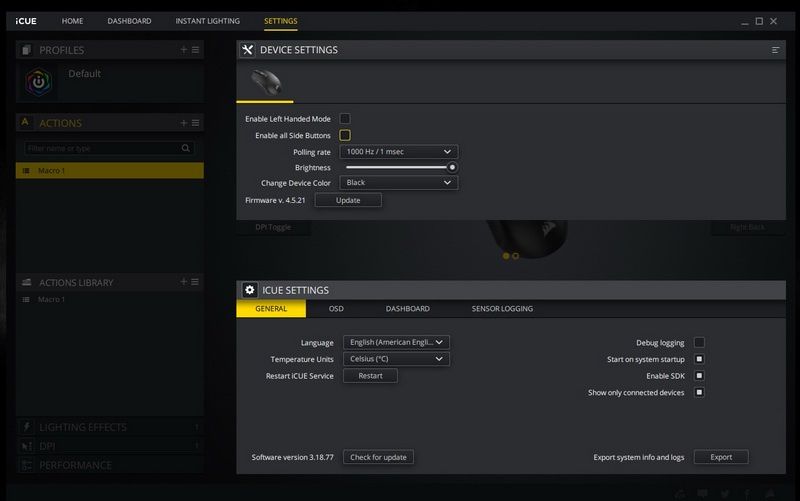800x501 pixels.
Task: Open the Profiles panel hamburger menu
Action: pos(195,49)
